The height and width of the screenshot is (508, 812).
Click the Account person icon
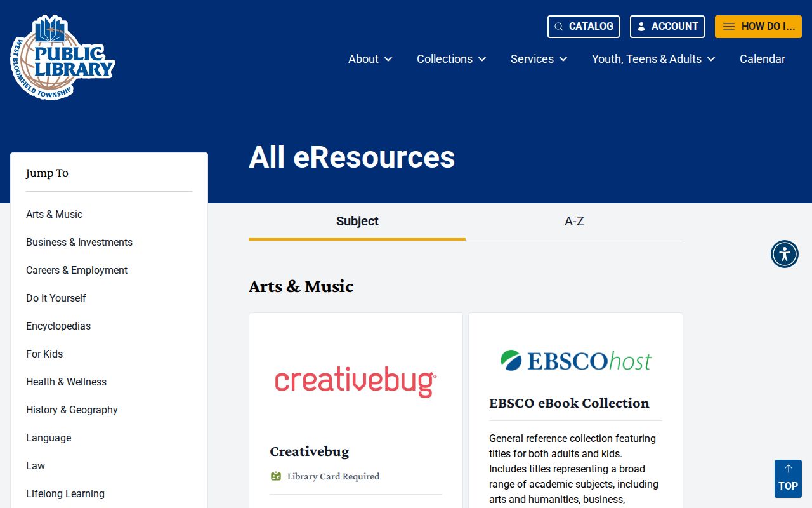point(641,27)
